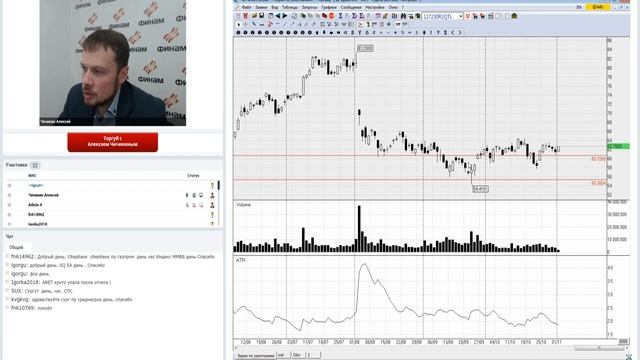The width and height of the screenshot is (640, 360).
Task: Click the 83.2000 price high label
Action: point(365,49)
